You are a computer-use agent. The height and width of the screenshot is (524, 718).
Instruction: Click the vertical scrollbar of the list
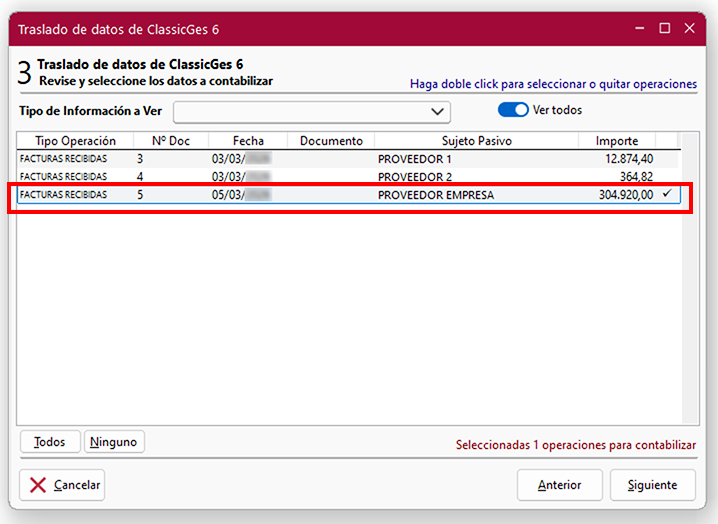(689, 280)
